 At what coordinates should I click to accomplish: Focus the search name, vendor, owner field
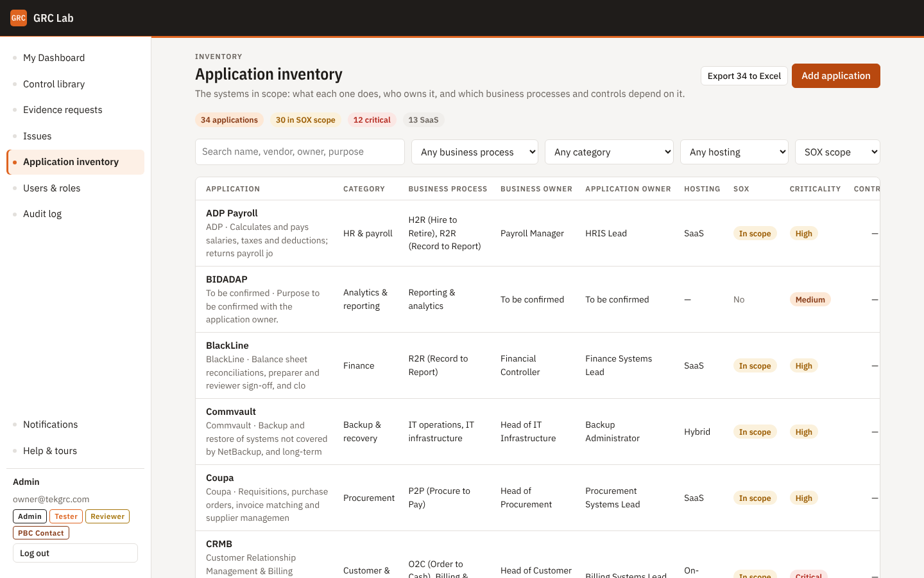pos(300,152)
